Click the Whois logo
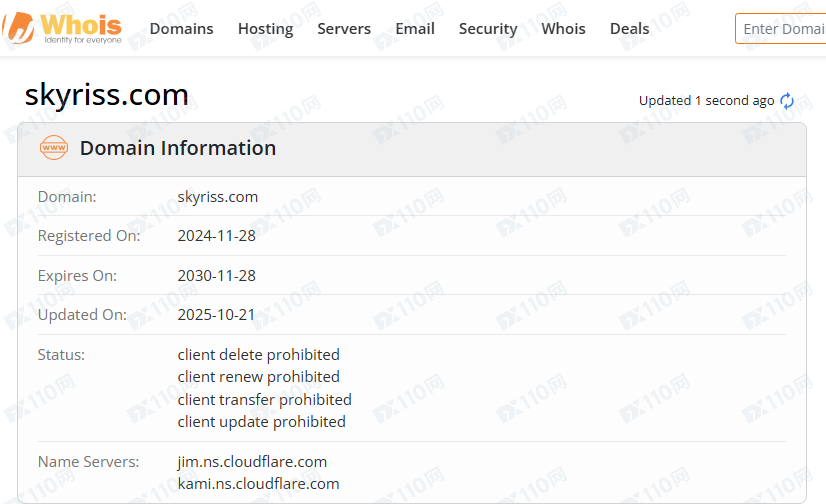This screenshot has height=504, width=826. [63, 28]
